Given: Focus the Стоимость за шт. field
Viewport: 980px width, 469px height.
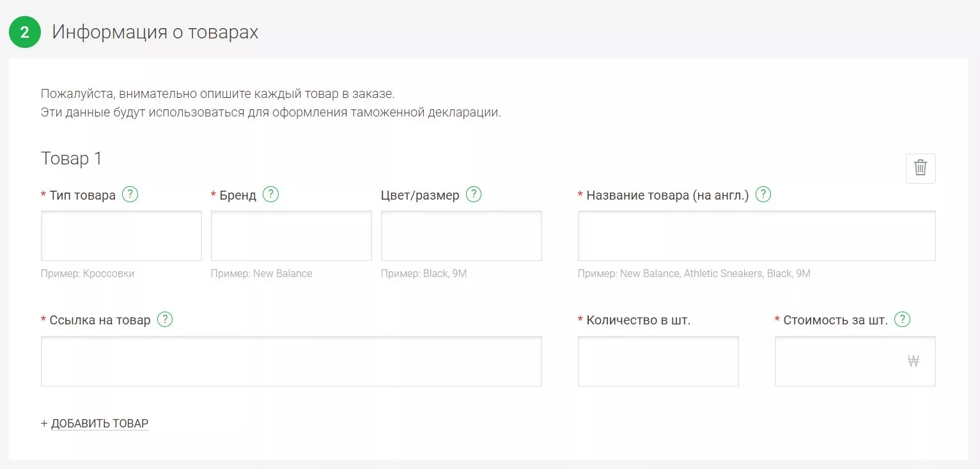Looking at the screenshot, I should pos(855,361).
